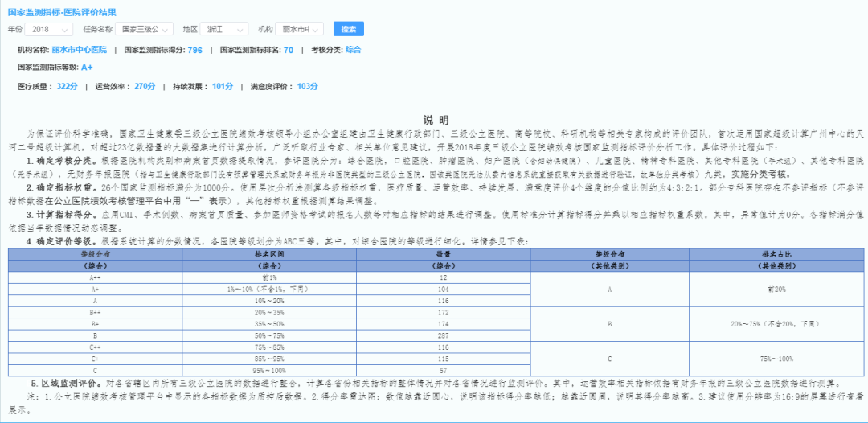Expand the 任务名称 dropdown showing 国家三级公
This screenshot has height=423, width=868.
pos(144,29)
